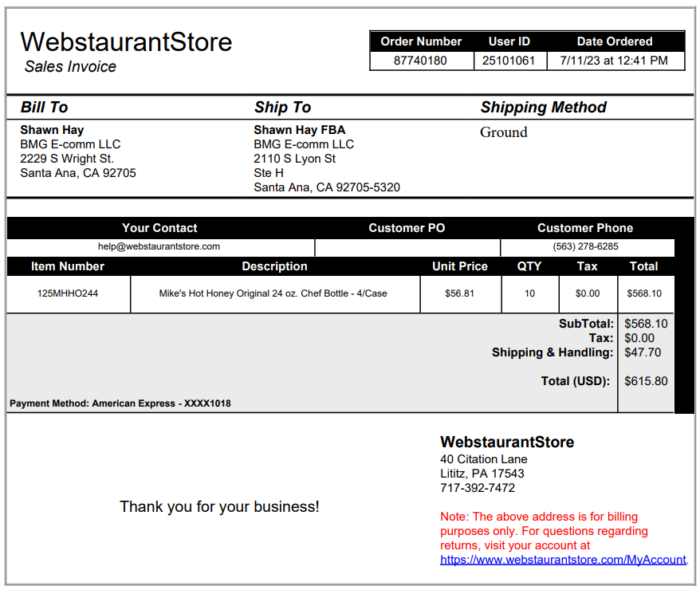The image size is (700, 590).
Task: Click the Date Ordered header cell
Action: pos(615,41)
